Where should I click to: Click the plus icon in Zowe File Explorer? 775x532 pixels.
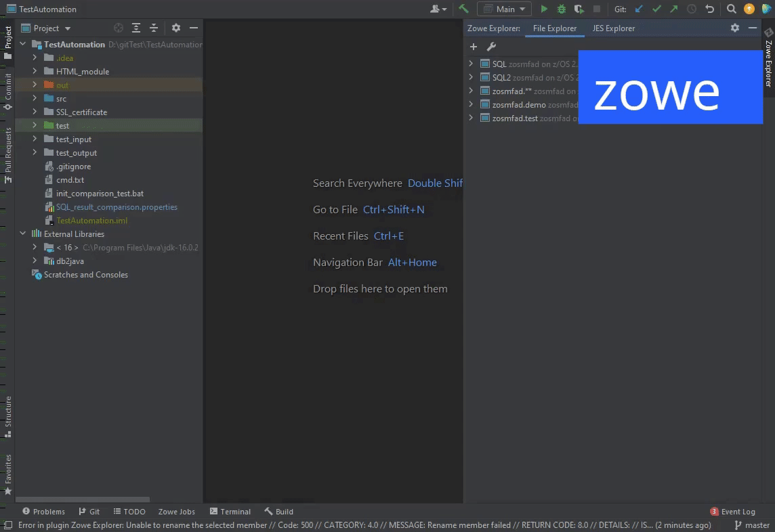pos(474,47)
